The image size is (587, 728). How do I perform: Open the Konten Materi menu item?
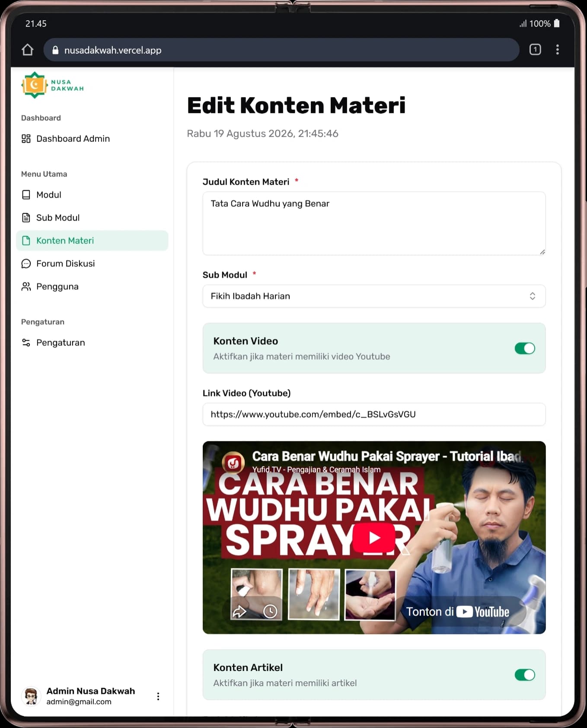tap(92, 241)
